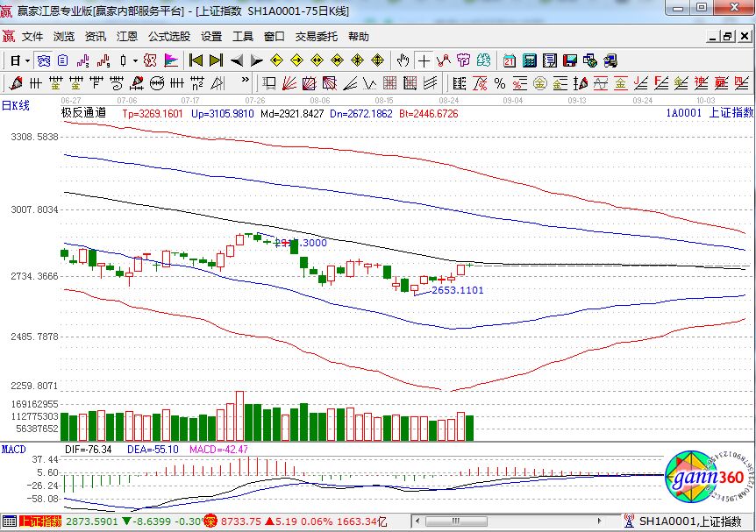756x532 pixels.
Task: Click the hand pan tool icon
Action: 403,60
